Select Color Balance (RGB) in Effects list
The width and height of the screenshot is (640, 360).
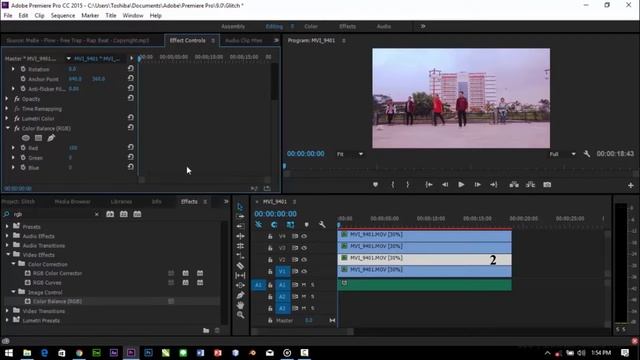point(57,301)
